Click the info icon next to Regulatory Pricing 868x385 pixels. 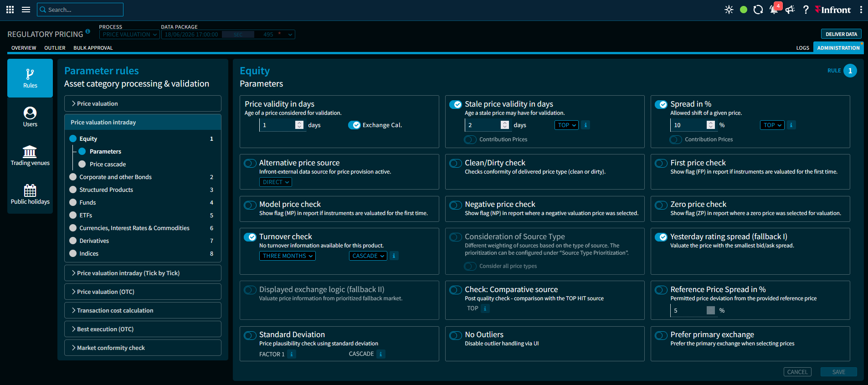[88, 31]
